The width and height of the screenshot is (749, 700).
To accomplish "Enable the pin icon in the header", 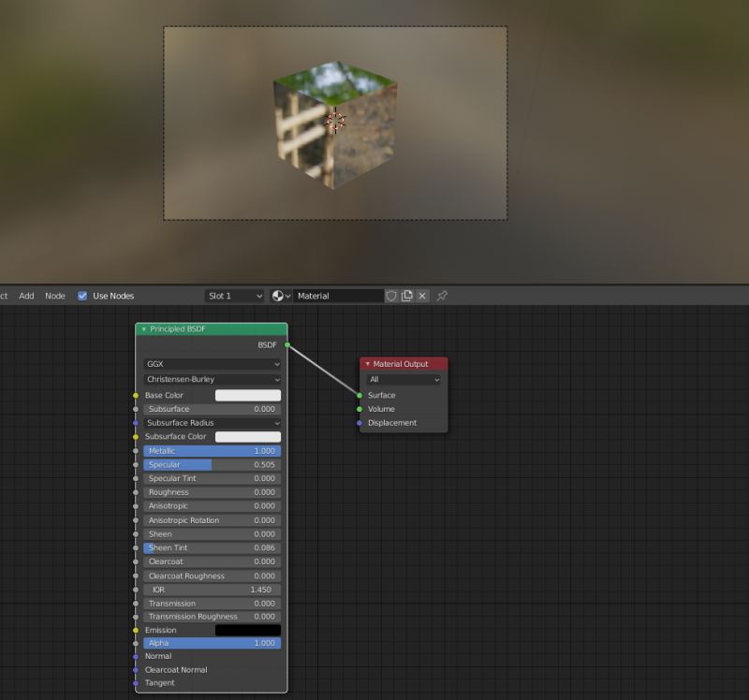I will pos(441,296).
